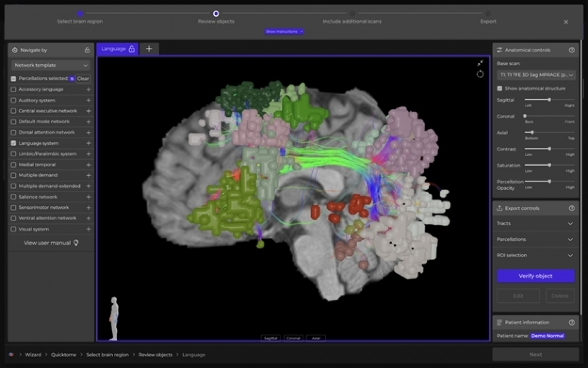Click Clear next to Parcellations selected

point(83,78)
